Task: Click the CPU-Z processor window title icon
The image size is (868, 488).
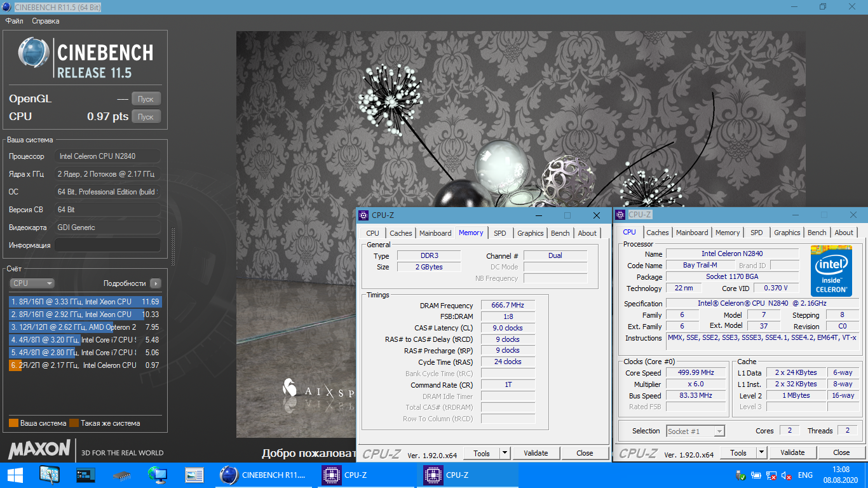Action: pos(620,215)
